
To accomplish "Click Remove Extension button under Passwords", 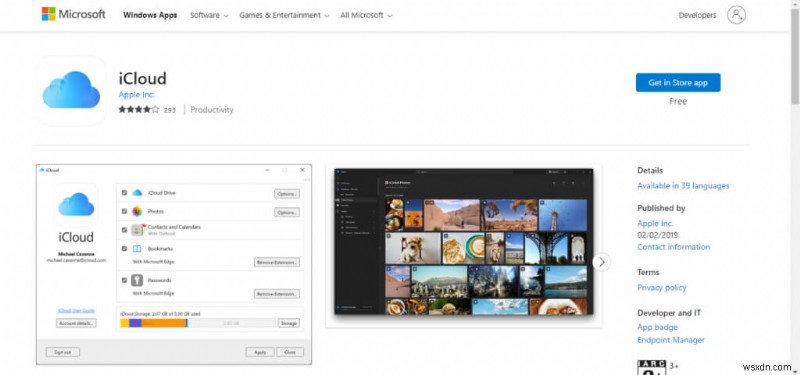I will point(277,294).
